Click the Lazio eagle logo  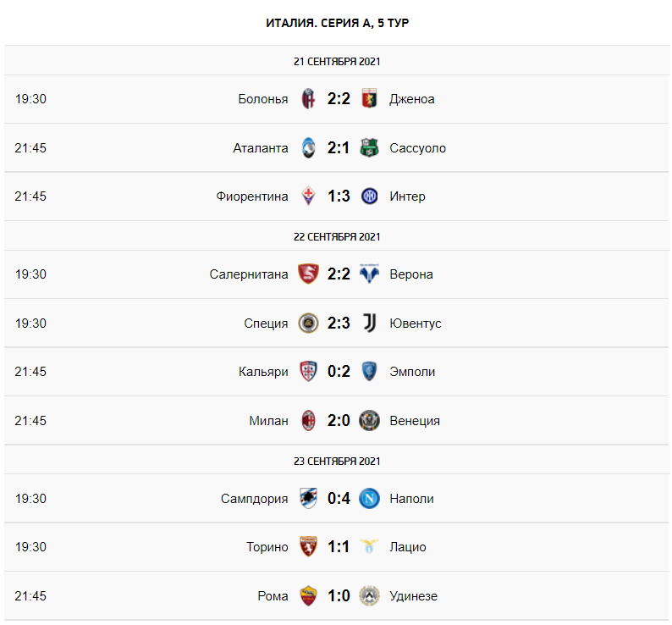coord(369,546)
